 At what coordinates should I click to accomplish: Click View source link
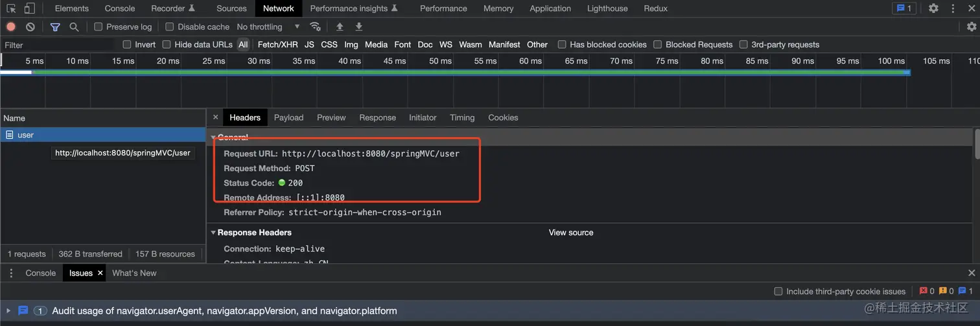571,232
